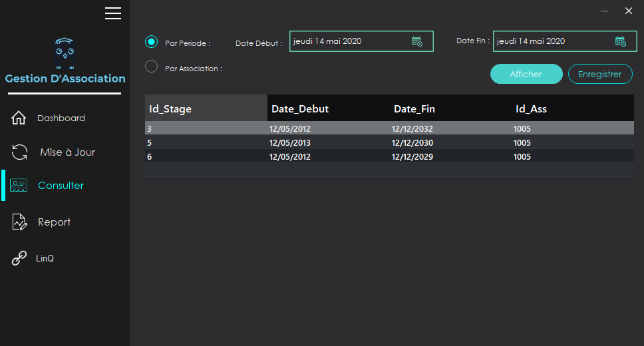The width and height of the screenshot is (644, 346).
Task: Open the Date Début calendar picker icon
Action: [x=416, y=41]
